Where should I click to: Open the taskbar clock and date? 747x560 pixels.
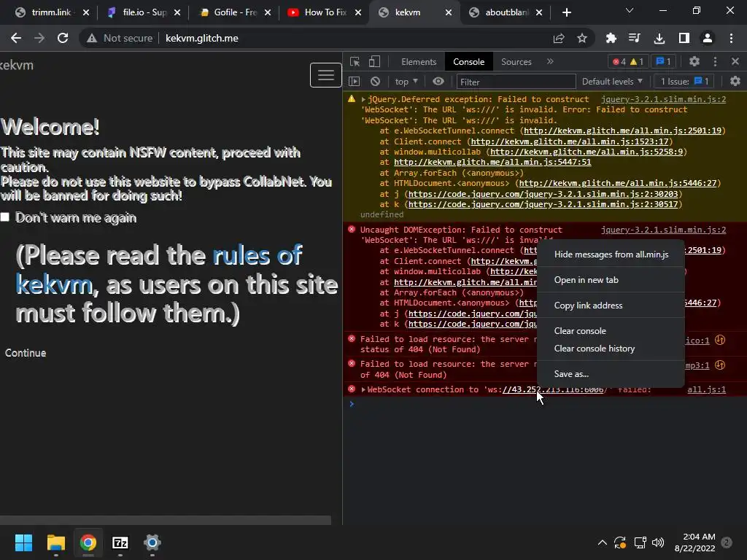click(x=694, y=542)
